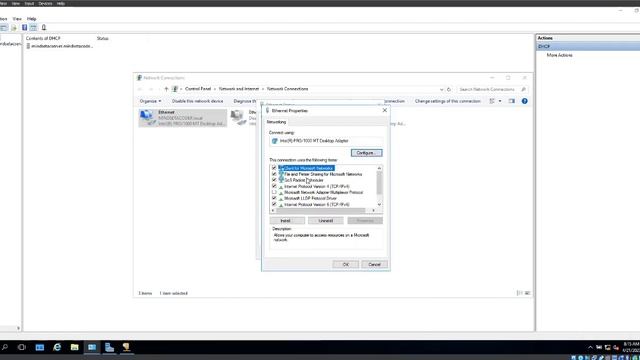Open the address bar history dropdown

point(441,89)
